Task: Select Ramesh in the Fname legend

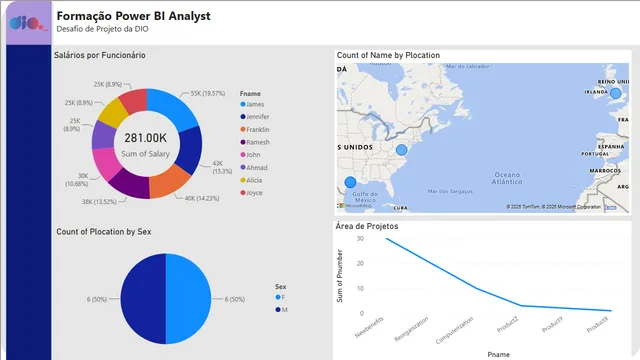Action: (255, 142)
